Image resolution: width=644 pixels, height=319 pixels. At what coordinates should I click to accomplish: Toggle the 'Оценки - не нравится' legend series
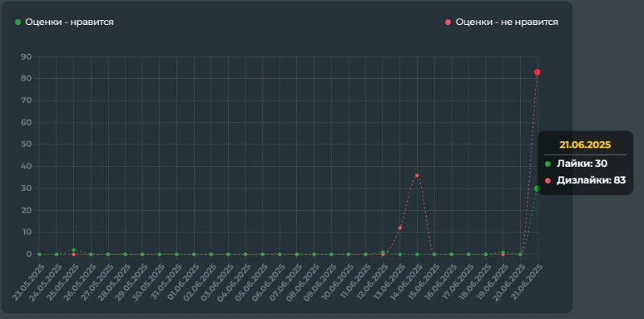pos(502,23)
